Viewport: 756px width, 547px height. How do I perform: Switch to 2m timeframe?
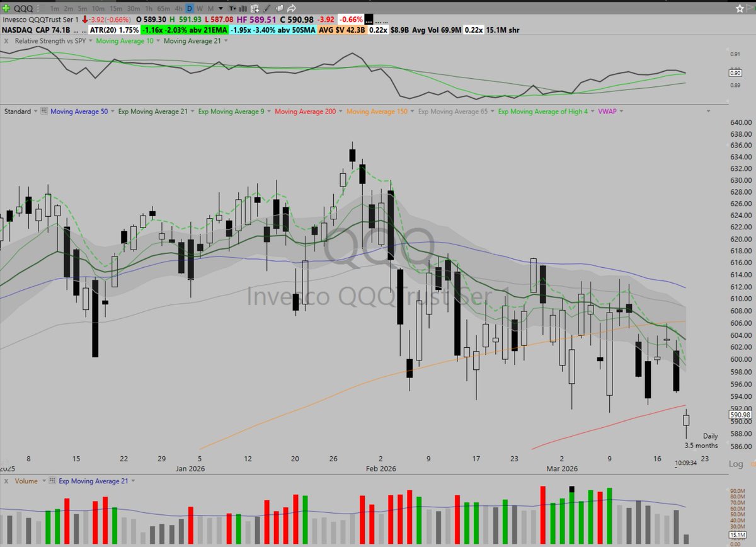(x=69, y=8)
